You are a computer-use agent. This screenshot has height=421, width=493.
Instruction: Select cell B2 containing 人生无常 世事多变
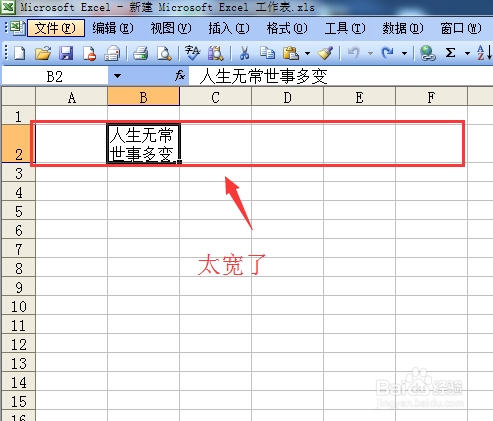[143, 144]
